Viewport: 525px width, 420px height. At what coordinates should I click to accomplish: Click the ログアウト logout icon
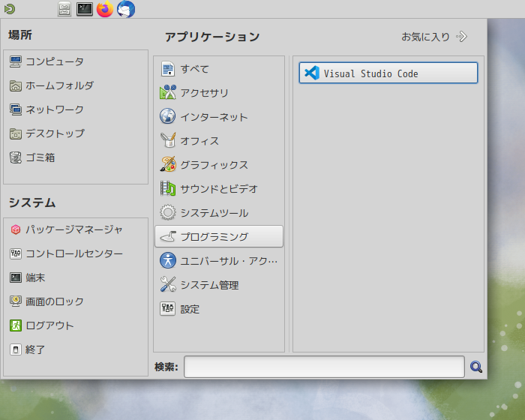point(16,325)
